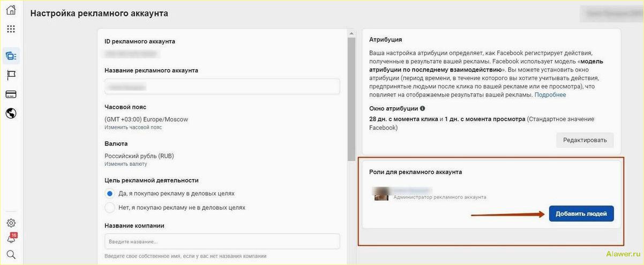This screenshot has height=265, width=644.
Task: Click the 'Атрибуция' heading
Action: [386, 40]
